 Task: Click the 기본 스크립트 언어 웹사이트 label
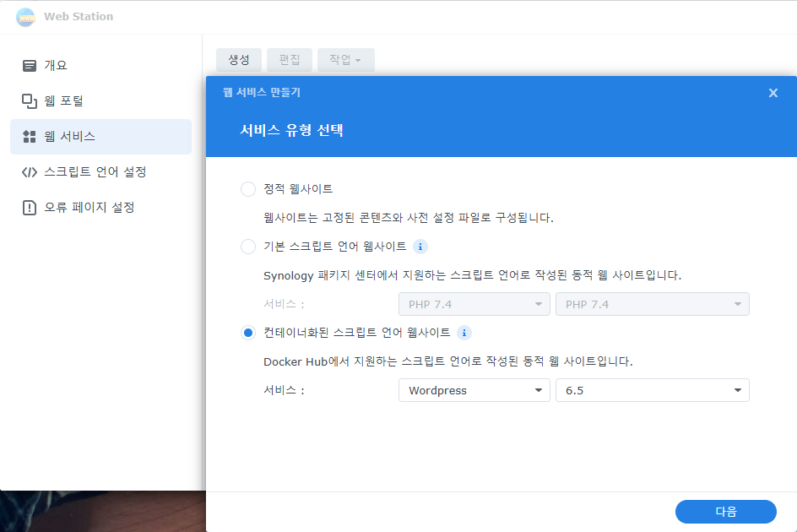(335, 247)
